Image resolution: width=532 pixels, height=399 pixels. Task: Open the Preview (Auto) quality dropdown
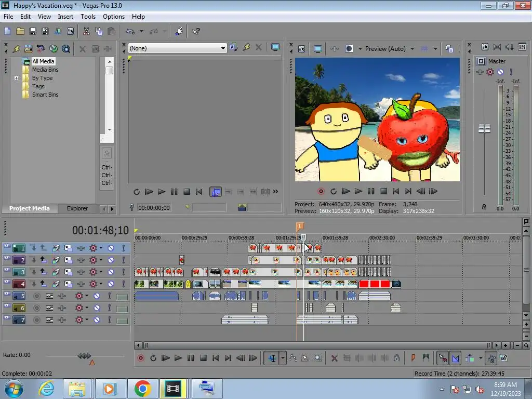pos(412,49)
